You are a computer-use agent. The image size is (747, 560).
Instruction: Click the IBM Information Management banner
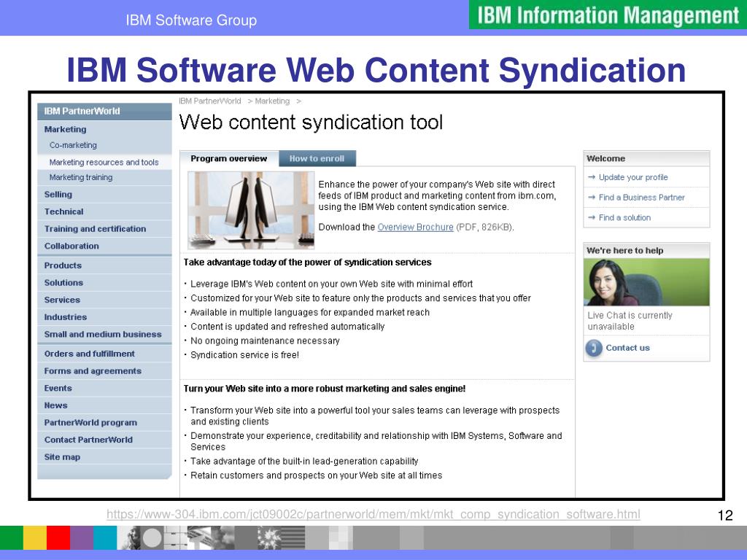tap(608, 15)
